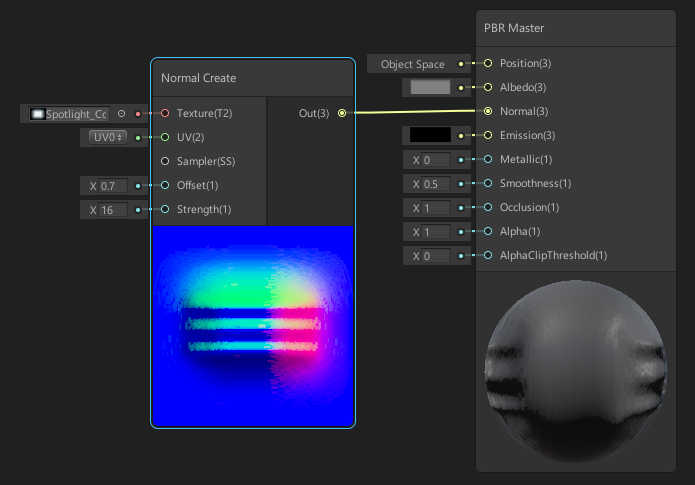Edit the Metallic X value field
The width and height of the screenshot is (695, 485).
click(x=435, y=160)
